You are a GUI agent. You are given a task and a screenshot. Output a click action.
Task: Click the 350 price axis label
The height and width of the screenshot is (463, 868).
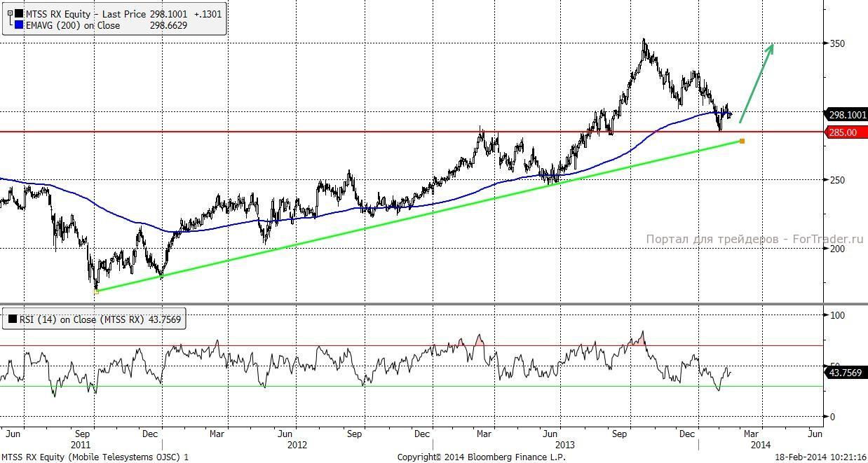pyautogui.click(x=837, y=43)
